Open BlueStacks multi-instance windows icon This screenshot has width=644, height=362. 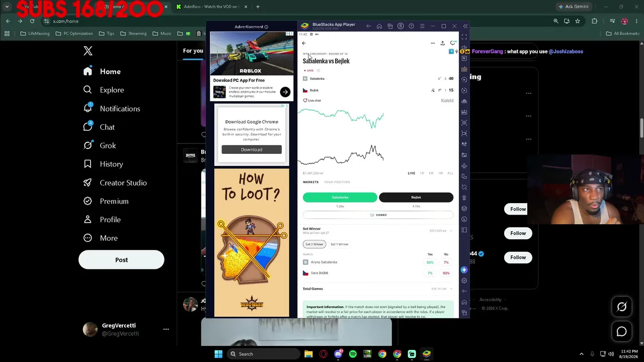tap(390, 26)
